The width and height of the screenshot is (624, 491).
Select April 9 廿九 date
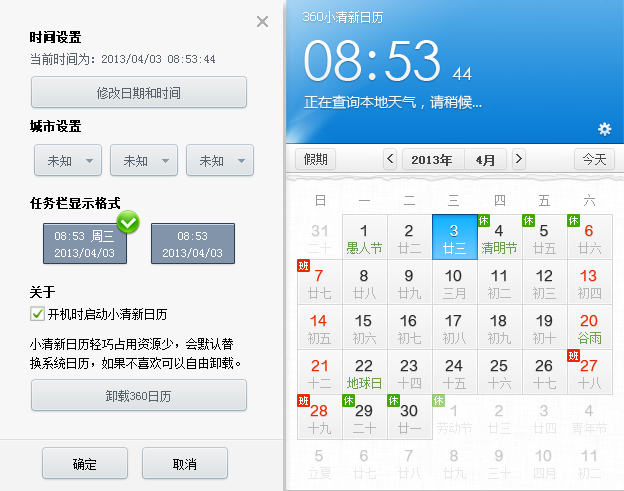point(410,282)
